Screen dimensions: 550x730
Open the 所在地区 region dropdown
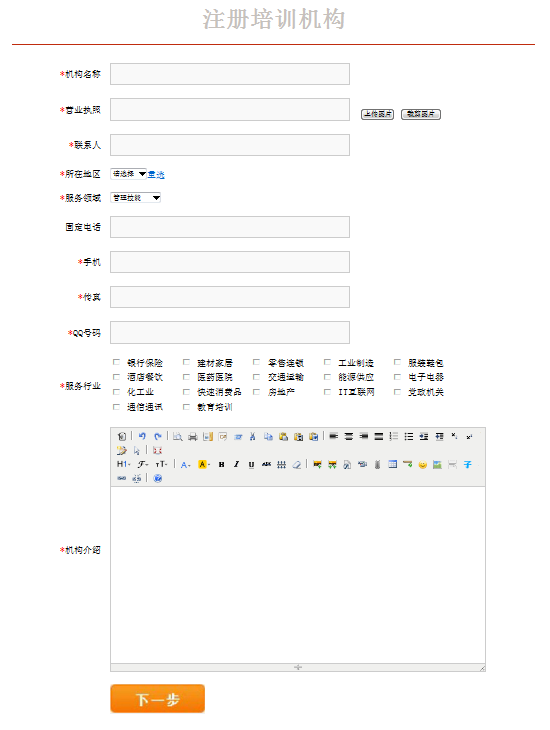point(129,174)
